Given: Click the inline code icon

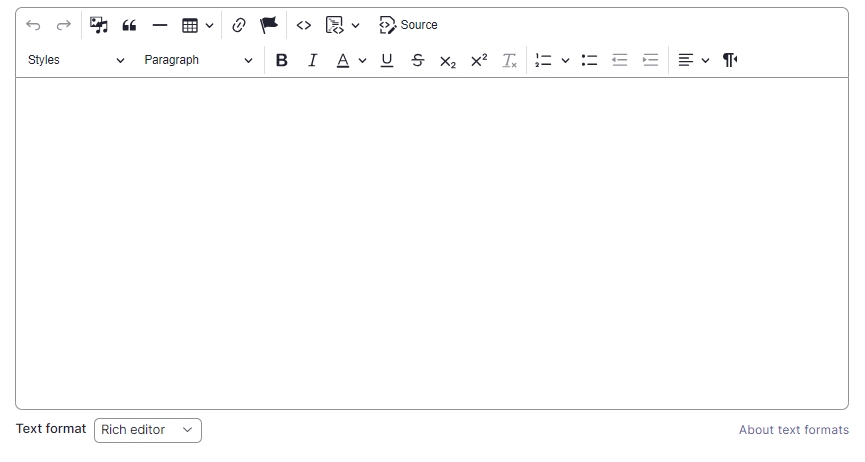Looking at the screenshot, I should (x=304, y=25).
